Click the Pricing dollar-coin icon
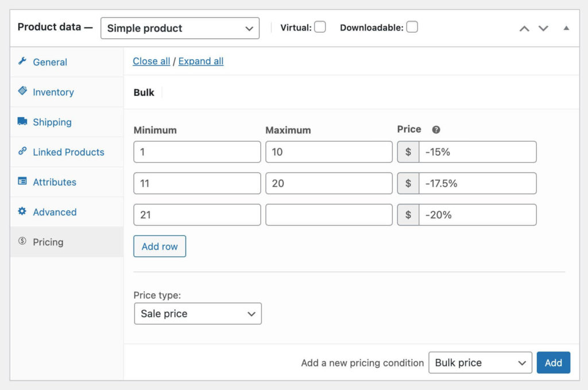Image resolution: width=588 pixels, height=390 pixels. [x=22, y=241]
